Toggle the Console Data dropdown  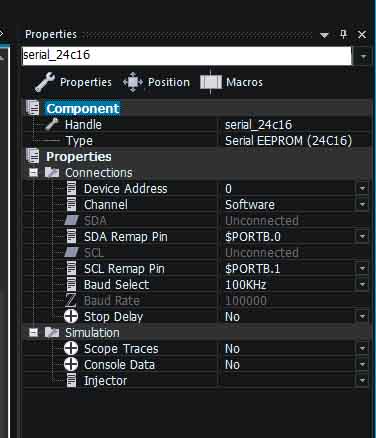[362, 365]
